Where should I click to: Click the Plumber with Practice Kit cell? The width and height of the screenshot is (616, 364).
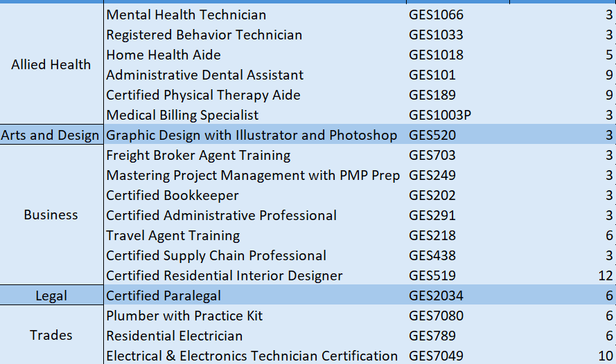pyautogui.click(x=255, y=316)
